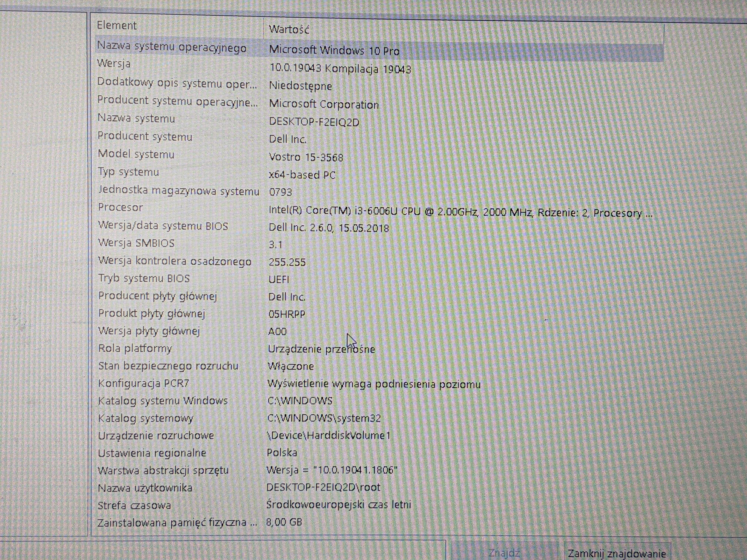Click the UEFI value

click(x=279, y=279)
